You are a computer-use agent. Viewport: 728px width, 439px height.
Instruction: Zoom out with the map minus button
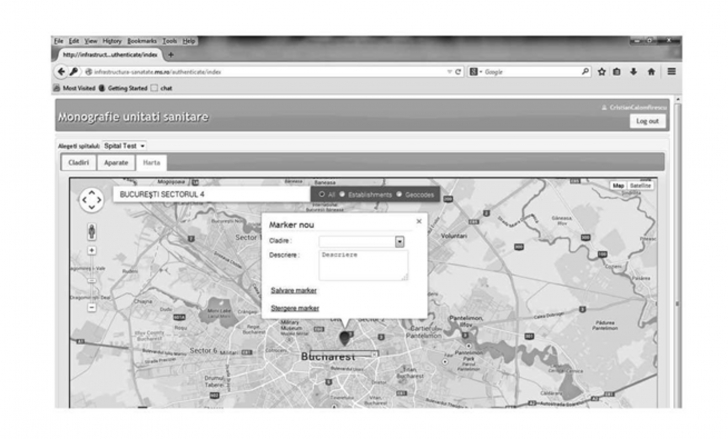click(x=91, y=307)
